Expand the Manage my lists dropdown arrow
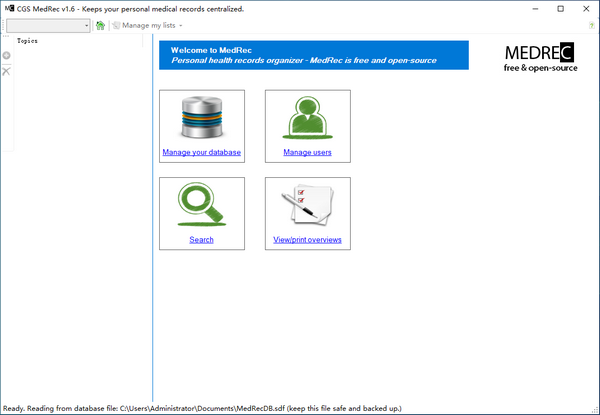Screen dimensions: 600x415 (x=180, y=25)
